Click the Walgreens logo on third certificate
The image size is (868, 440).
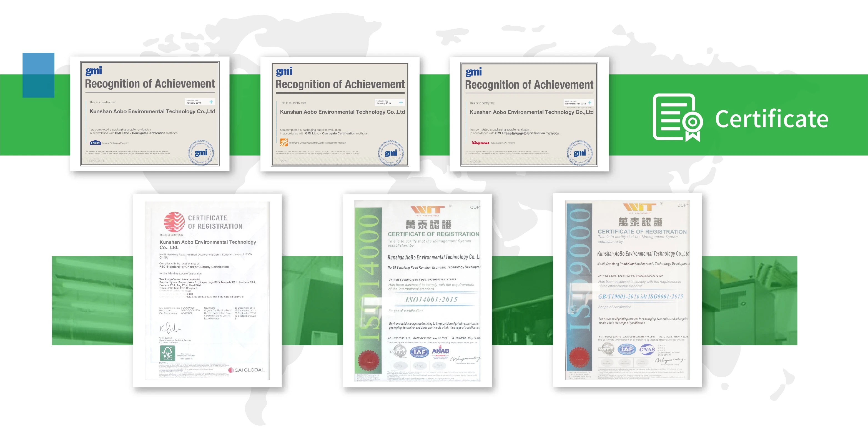tap(480, 143)
